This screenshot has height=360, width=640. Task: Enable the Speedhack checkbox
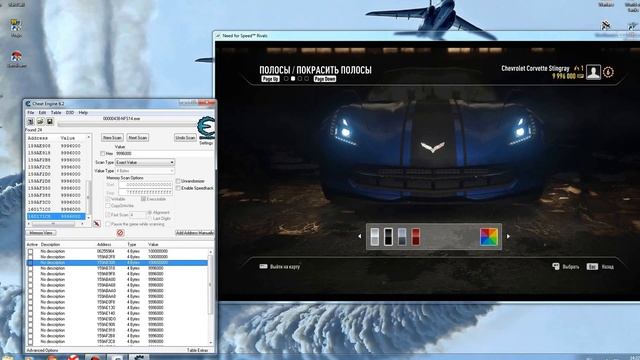click(x=178, y=188)
